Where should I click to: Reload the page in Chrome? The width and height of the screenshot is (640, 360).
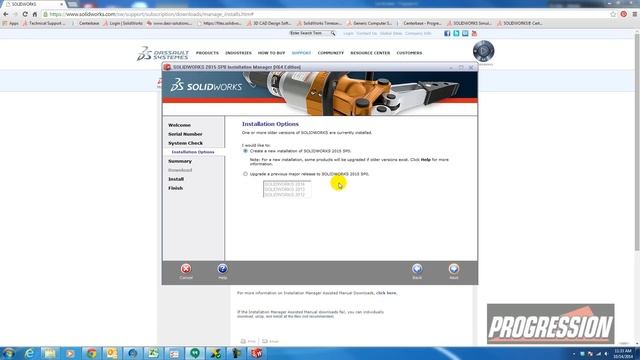pyautogui.click(x=25, y=14)
